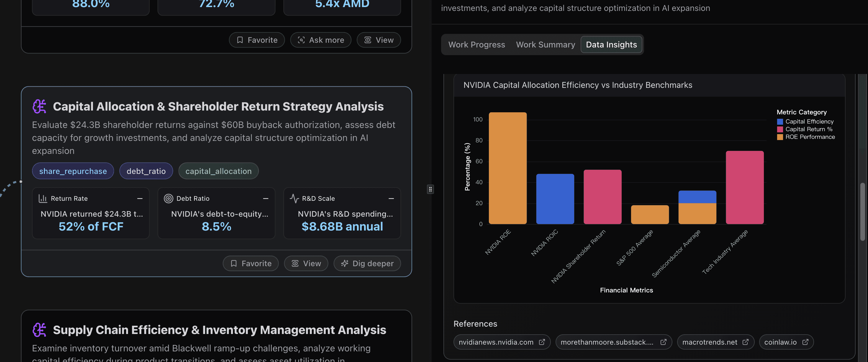Click the brain icon beside Supply Chain Efficiency title
Screen dimensions: 868x362
(x=40, y=330)
